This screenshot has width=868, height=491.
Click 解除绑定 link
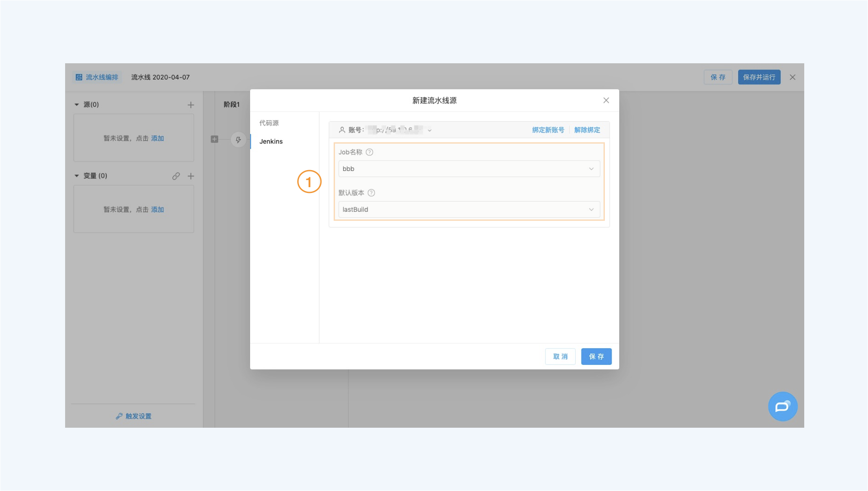coord(587,130)
